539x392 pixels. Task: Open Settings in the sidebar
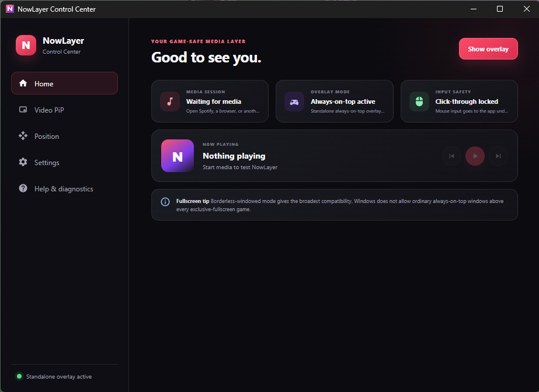pyautogui.click(x=64, y=162)
